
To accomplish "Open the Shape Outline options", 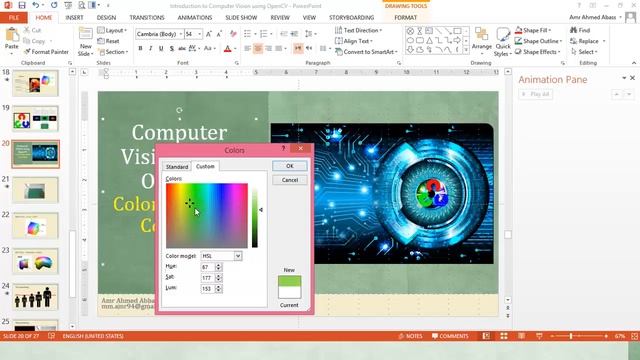I will (538, 41).
